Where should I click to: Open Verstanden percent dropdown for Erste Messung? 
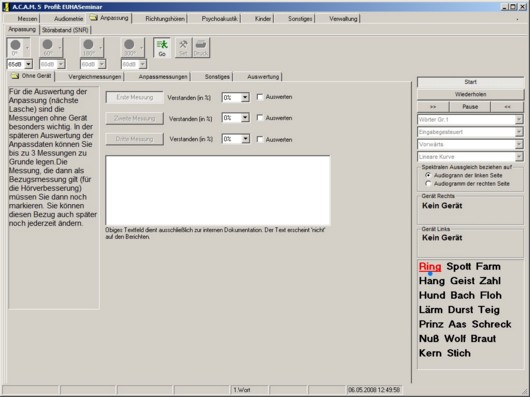click(245, 98)
